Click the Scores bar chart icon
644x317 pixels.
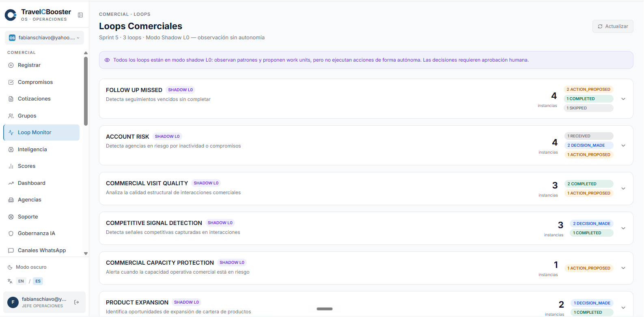coord(11,166)
